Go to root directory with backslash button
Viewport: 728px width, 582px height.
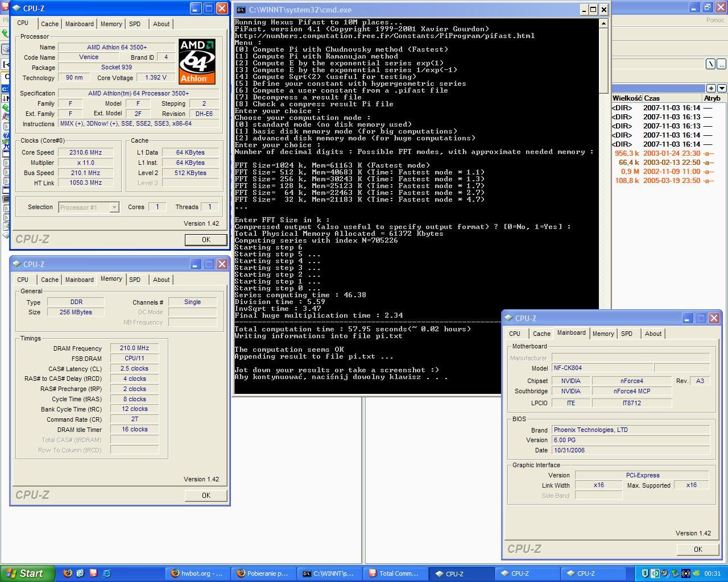(711, 64)
